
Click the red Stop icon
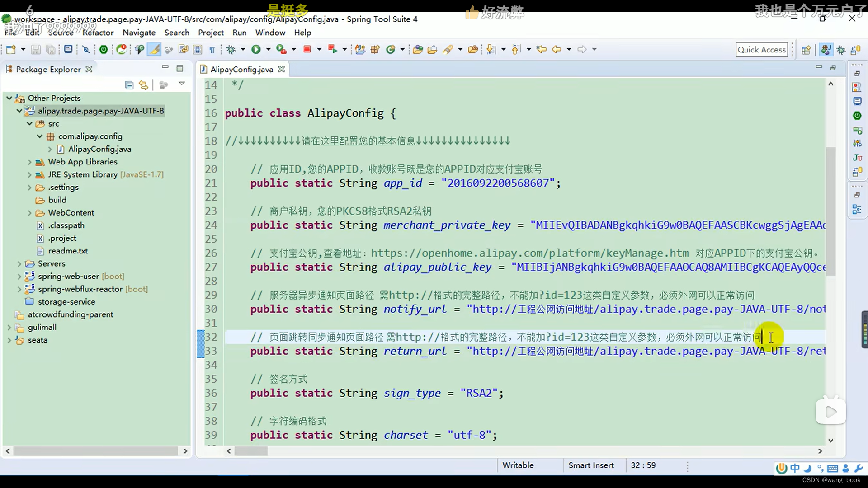click(x=307, y=49)
